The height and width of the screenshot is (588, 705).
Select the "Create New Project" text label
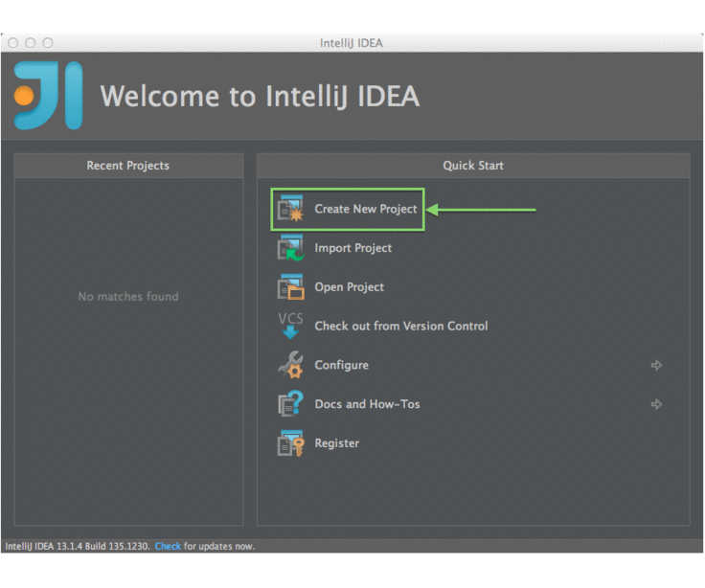pos(365,209)
